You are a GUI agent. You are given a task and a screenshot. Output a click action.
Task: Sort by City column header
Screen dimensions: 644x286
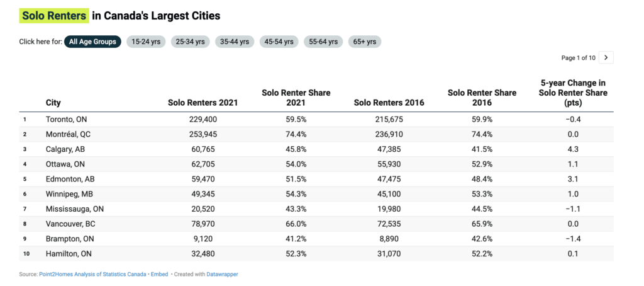click(x=53, y=103)
